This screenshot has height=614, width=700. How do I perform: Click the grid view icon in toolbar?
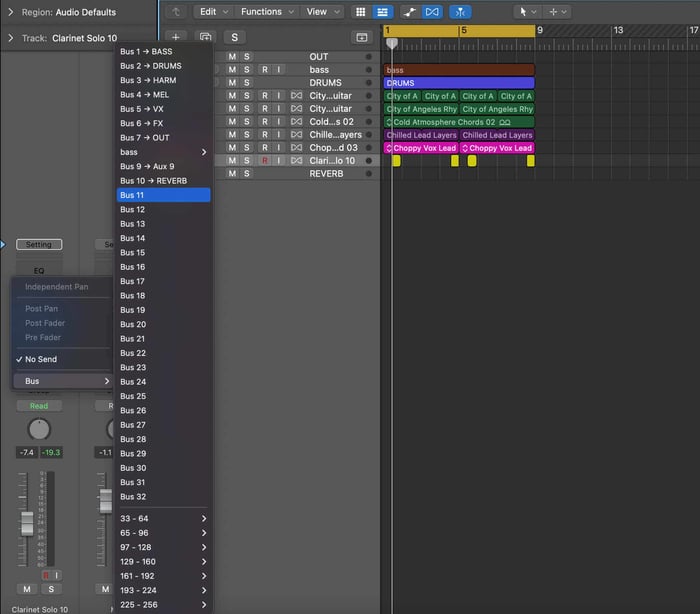click(x=360, y=12)
